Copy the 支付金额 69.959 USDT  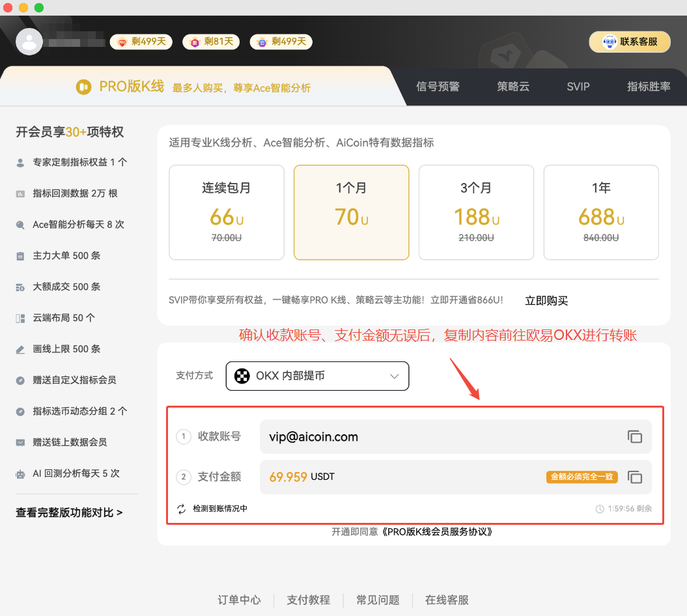635,477
